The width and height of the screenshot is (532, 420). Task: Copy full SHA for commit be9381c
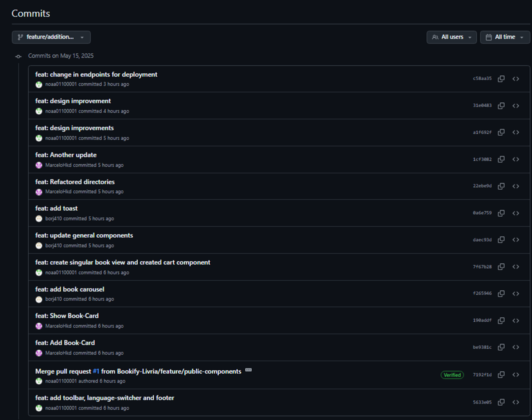501,347
